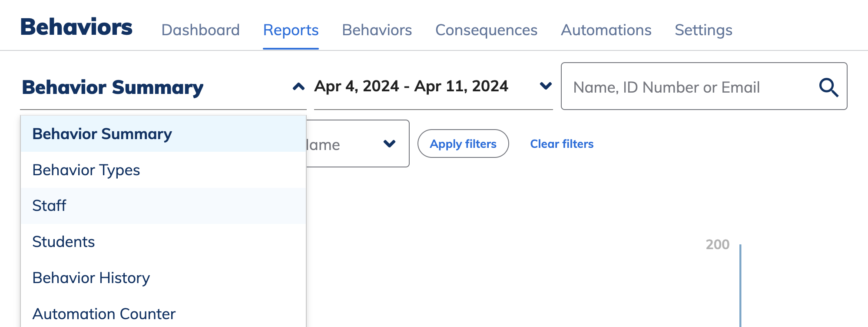Open the Settings tab
The image size is (868, 327).
tap(703, 30)
